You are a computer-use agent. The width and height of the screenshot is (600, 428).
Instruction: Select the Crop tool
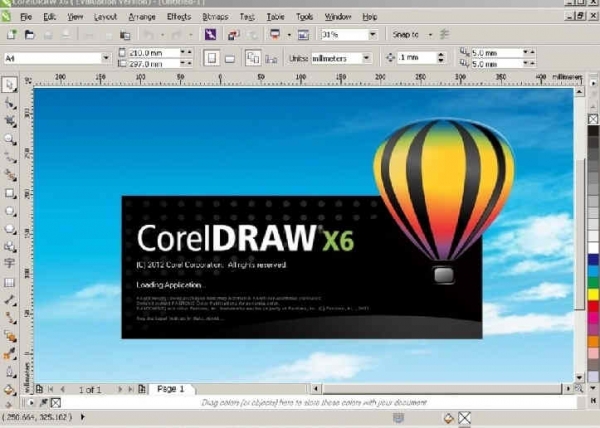click(x=10, y=121)
